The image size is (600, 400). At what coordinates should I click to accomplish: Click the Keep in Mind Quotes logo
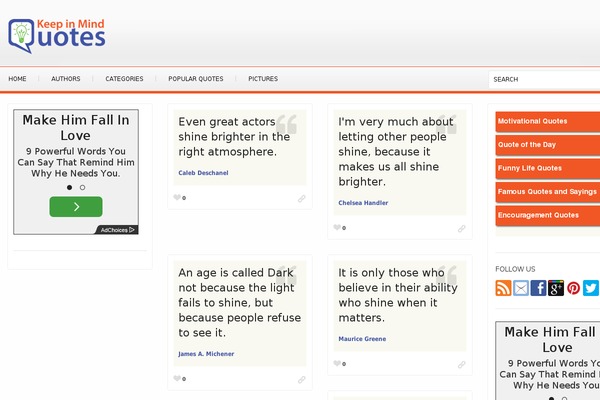(x=57, y=36)
